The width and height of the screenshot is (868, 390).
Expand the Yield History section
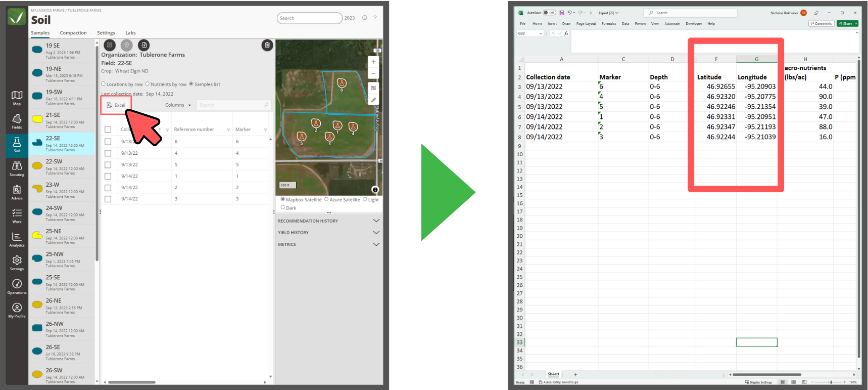coord(376,233)
